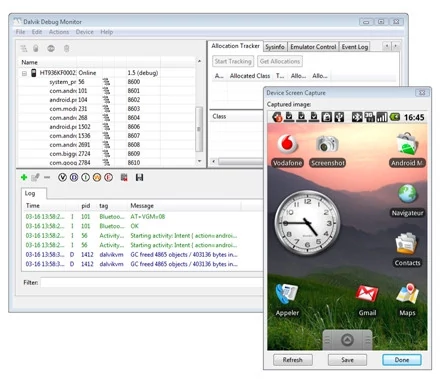Open the Device menu
This screenshot has height=379, width=443.
point(84,32)
